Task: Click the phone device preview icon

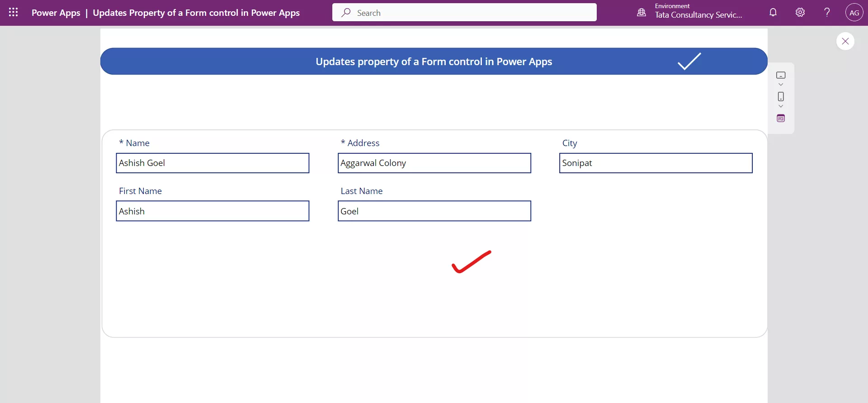Action: click(x=781, y=96)
